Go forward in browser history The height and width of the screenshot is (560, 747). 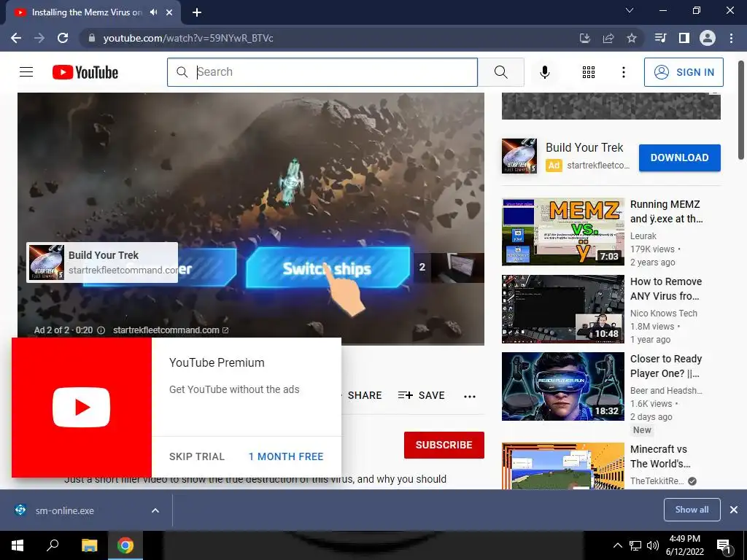point(39,38)
